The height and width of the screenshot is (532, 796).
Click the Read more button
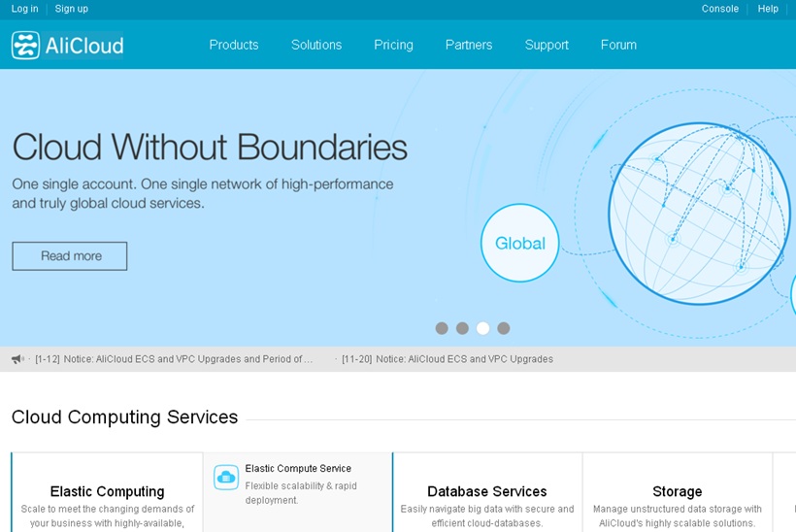point(70,256)
